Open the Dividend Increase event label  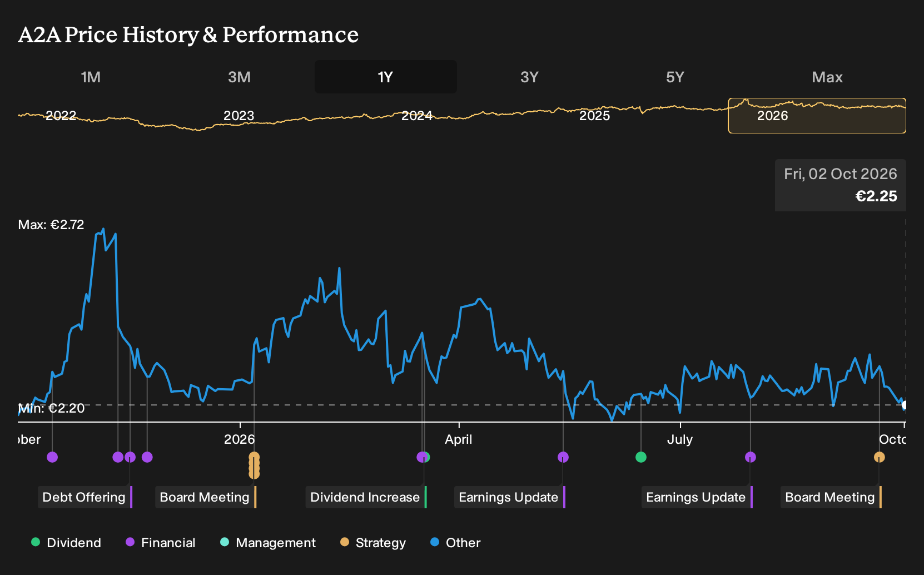click(366, 497)
